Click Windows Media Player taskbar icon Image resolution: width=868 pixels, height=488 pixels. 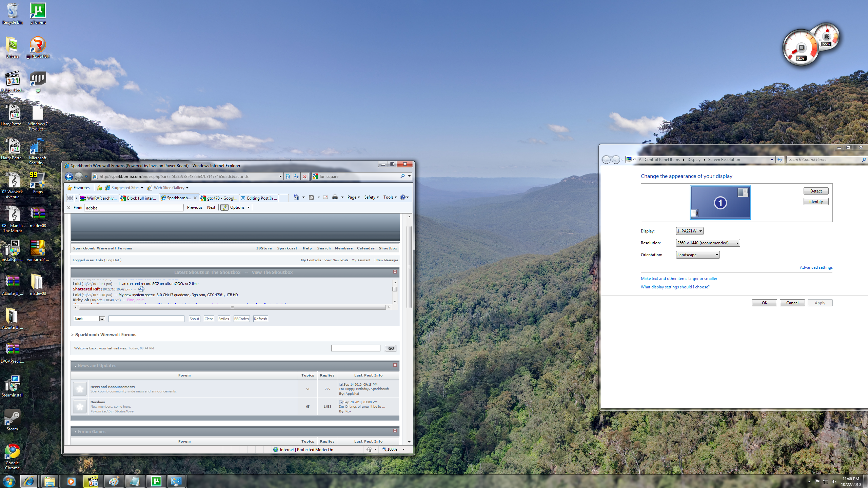coord(72,481)
